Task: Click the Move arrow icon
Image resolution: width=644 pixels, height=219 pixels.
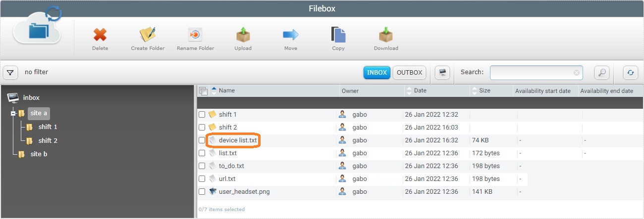Action: click(291, 35)
